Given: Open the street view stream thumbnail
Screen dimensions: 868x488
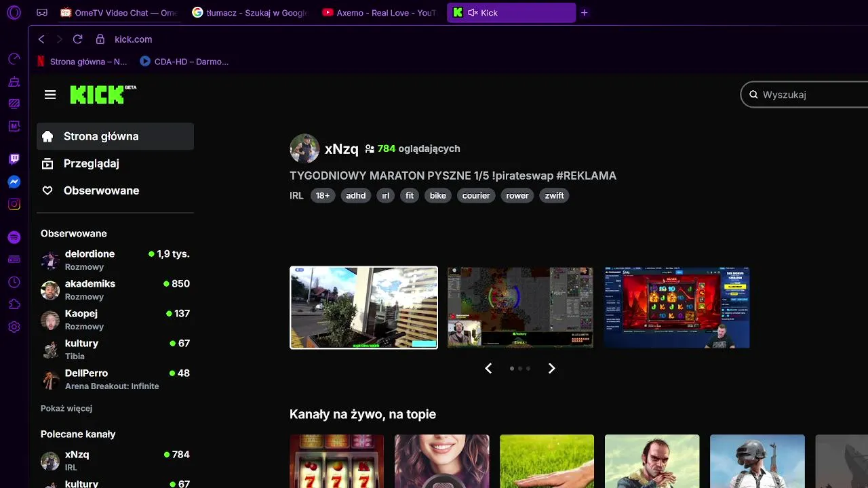Looking at the screenshot, I should tap(364, 308).
